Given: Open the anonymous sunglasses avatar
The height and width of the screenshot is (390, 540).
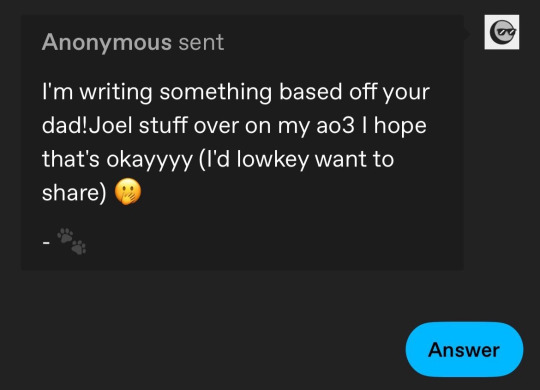Looking at the screenshot, I should click(x=502, y=32).
